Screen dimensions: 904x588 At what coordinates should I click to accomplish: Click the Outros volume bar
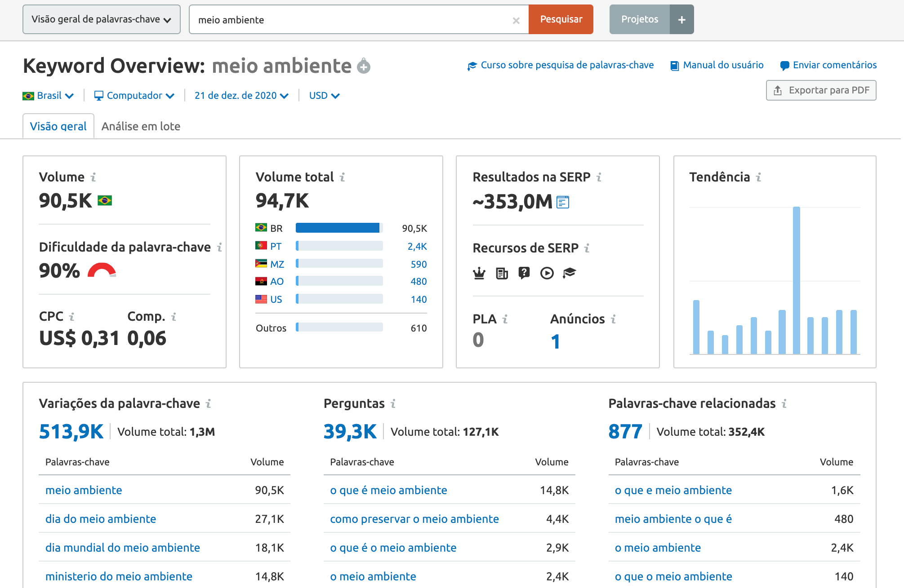[339, 327]
